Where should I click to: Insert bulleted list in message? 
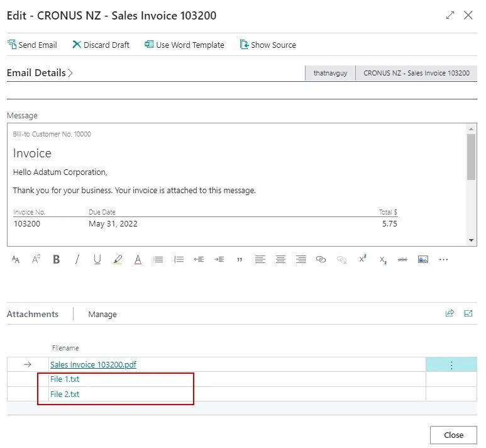coord(158,259)
